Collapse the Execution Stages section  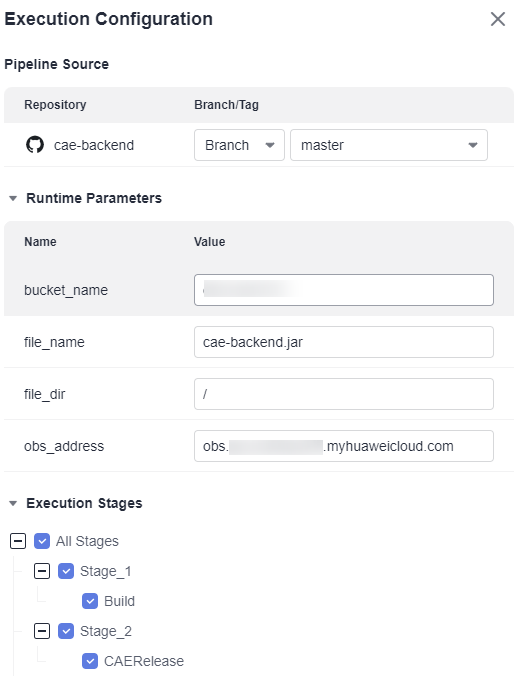click(x=13, y=503)
